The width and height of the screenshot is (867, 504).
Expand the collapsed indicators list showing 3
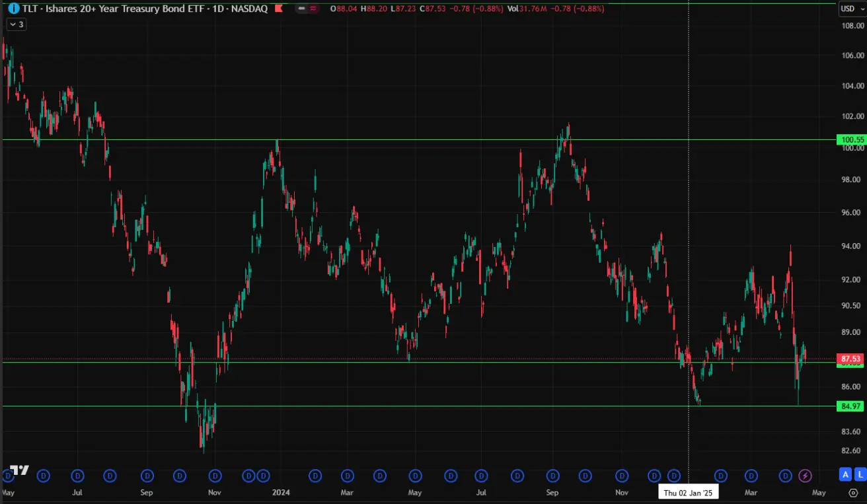[17, 24]
